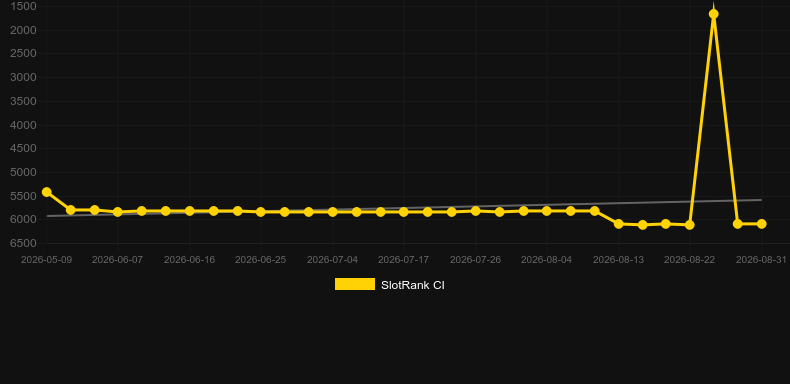
Task: Select the data point above 2026-05-09
Action: pos(47,192)
